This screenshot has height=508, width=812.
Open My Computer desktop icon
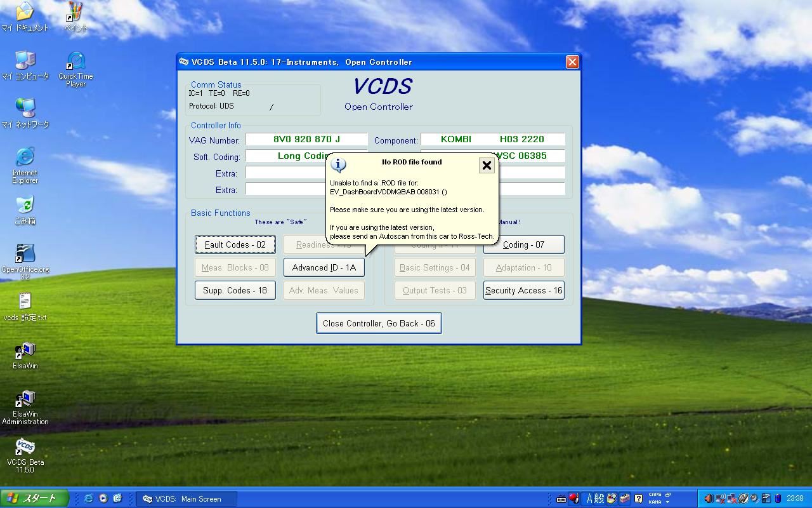25,65
